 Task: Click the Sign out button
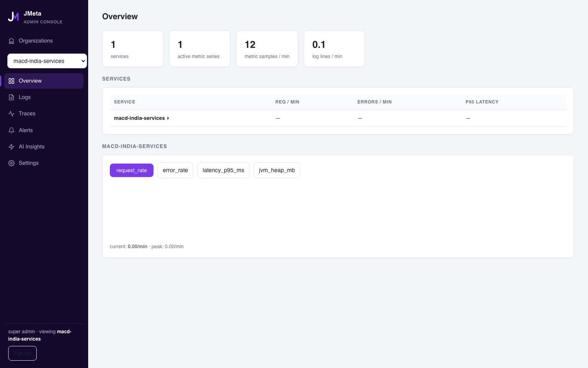[22, 353]
